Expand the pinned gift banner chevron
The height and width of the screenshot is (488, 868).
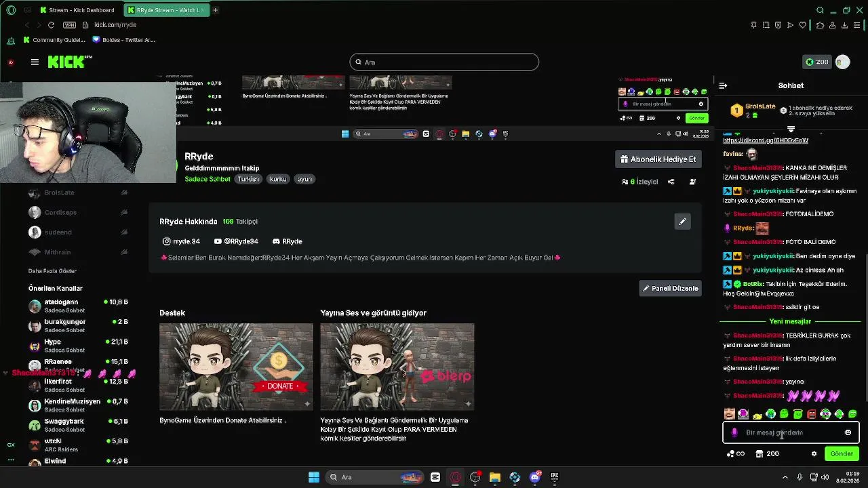coord(791,129)
